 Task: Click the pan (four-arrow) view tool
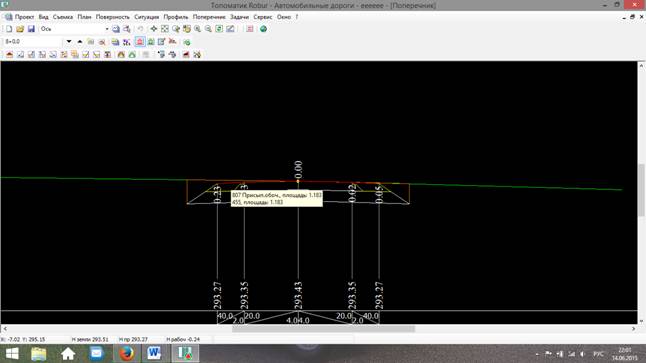tap(154, 29)
